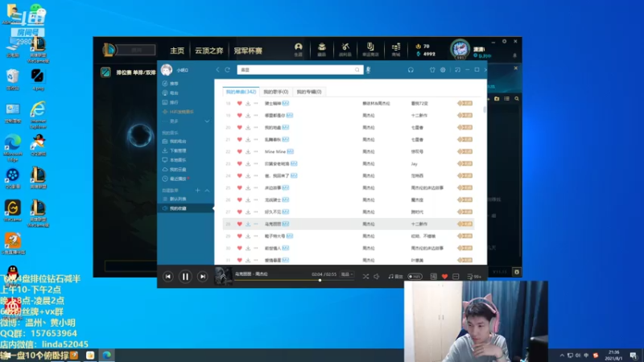Open 最近播放 in the music sidebar
The width and height of the screenshot is (644, 362).
click(178, 179)
